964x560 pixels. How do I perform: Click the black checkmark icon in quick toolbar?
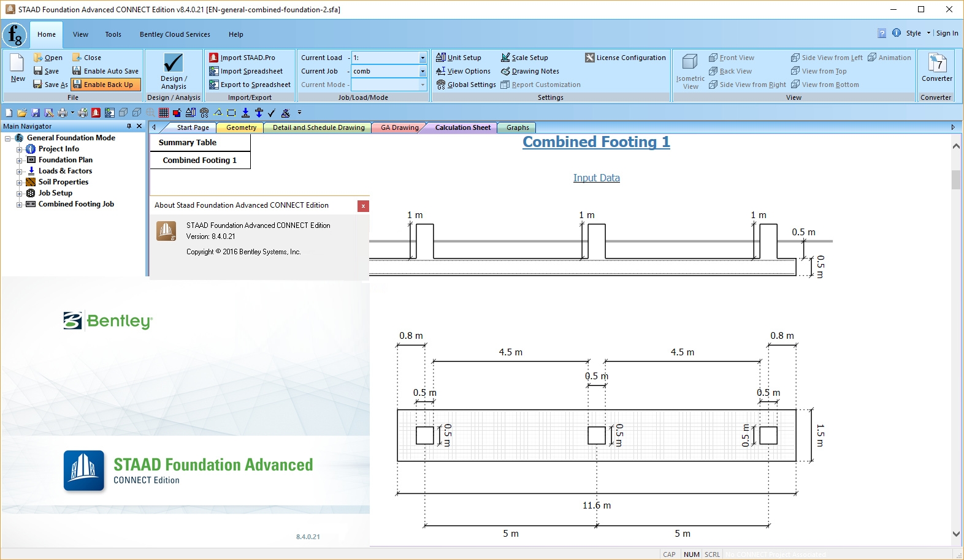(x=272, y=113)
